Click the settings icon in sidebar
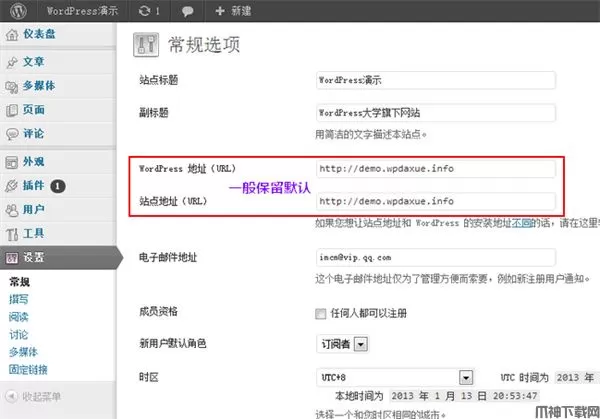 pyautogui.click(x=11, y=258)
